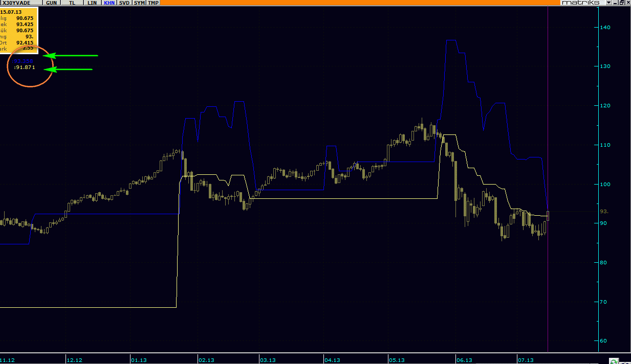Click the 120 label on the price axis
The width and height of the screenshot is (631, 364).
tap(605, 105)
